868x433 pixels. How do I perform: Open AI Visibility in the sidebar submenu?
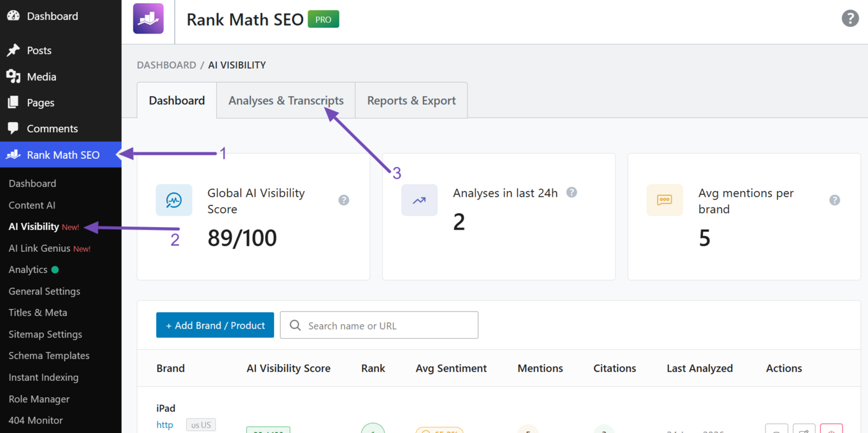(x=33, y=226)
